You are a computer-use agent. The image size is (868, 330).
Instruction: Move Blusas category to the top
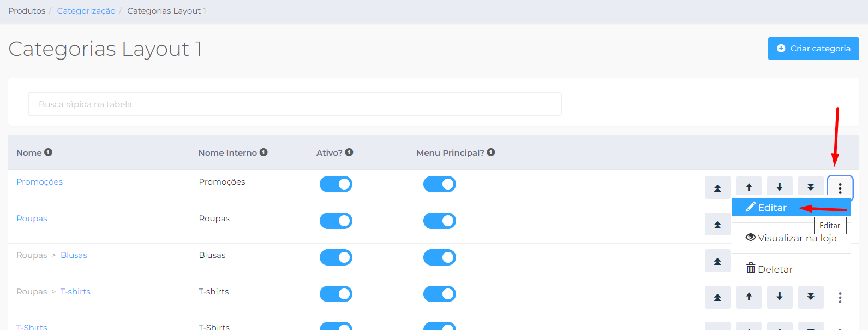point(717,261)
